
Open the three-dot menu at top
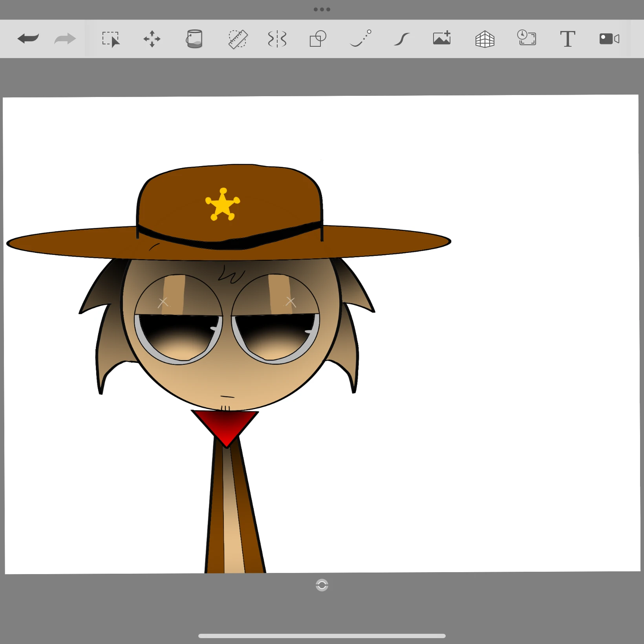(322, 9)
